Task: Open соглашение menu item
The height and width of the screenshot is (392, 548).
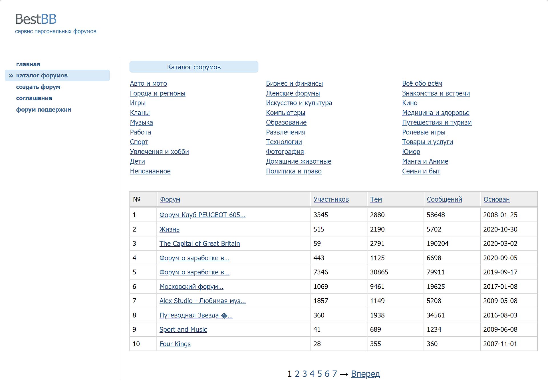Action: click(34, 98)
